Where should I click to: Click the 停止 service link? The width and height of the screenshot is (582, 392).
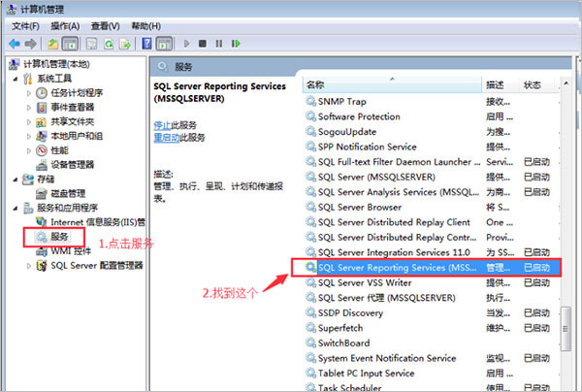163,126
